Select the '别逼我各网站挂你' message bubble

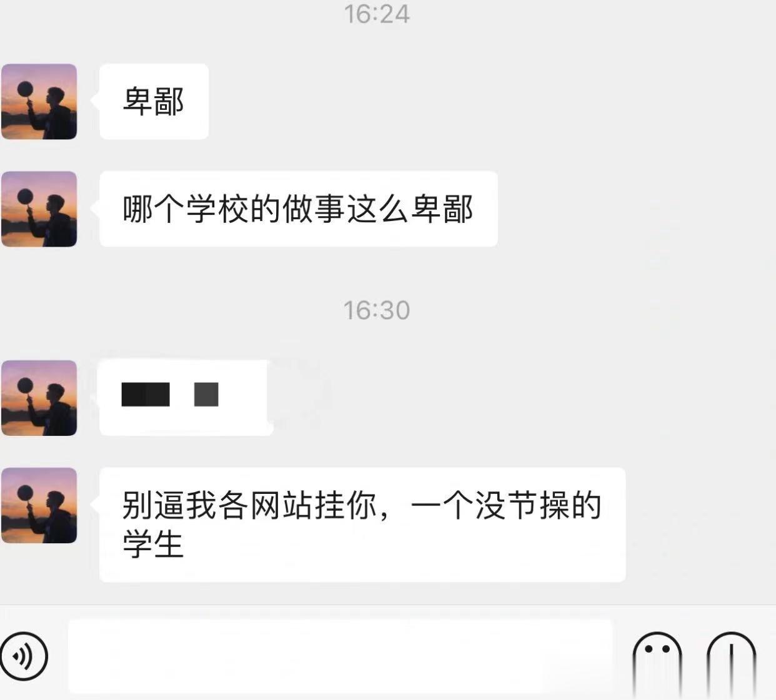pos(362,525)
